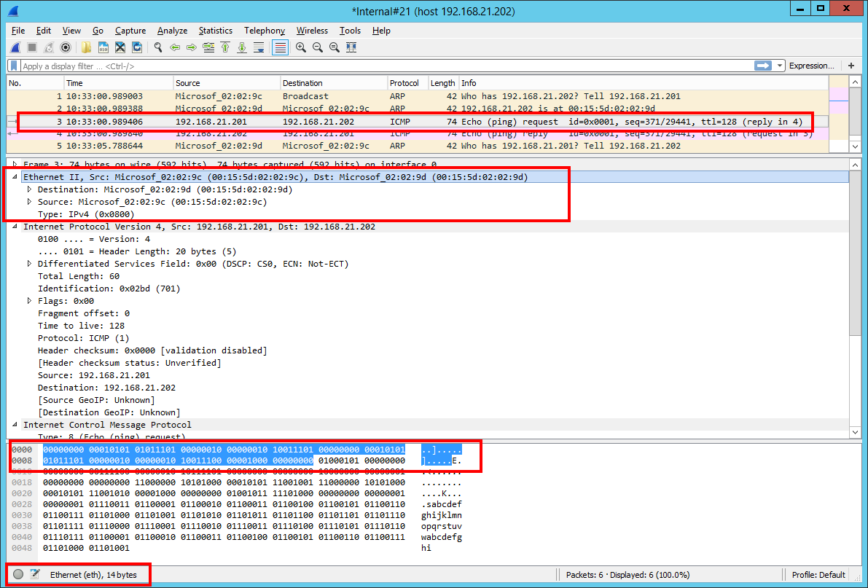This screenshot has height=588, width=868.
Task: Click the display filter input field
Action: 386,66
